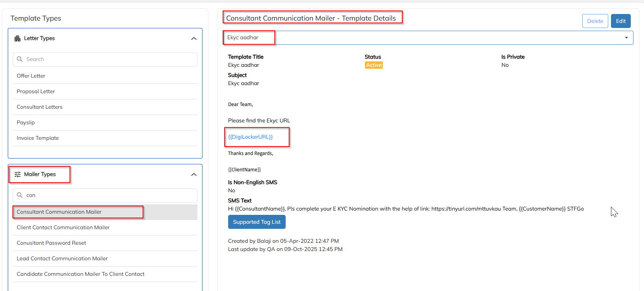The height and width of the screenshot is (291, 644).
Task: Select Lead Contact Communication Mailer
Action: [x=105, y=258]
